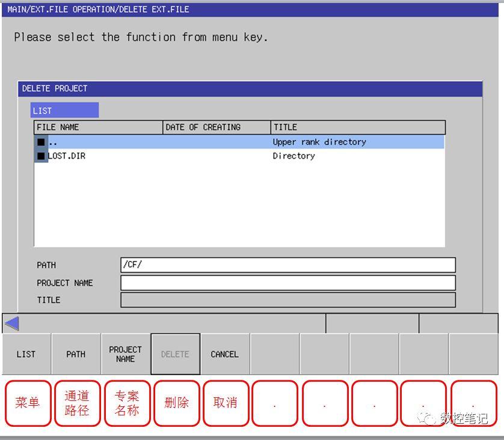Click the grayed TITLE field

coord(288,300)
